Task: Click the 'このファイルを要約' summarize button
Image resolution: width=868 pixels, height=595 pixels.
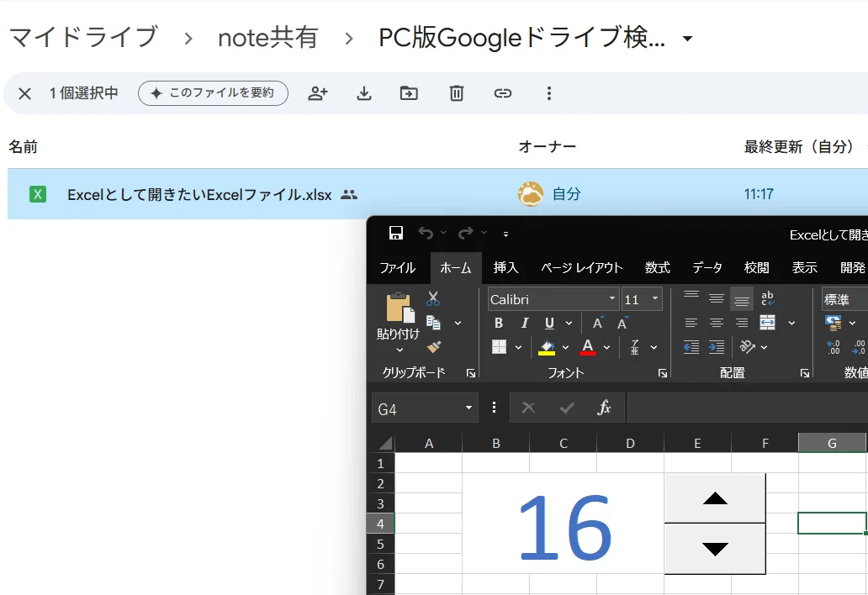Action: [213, 93]
